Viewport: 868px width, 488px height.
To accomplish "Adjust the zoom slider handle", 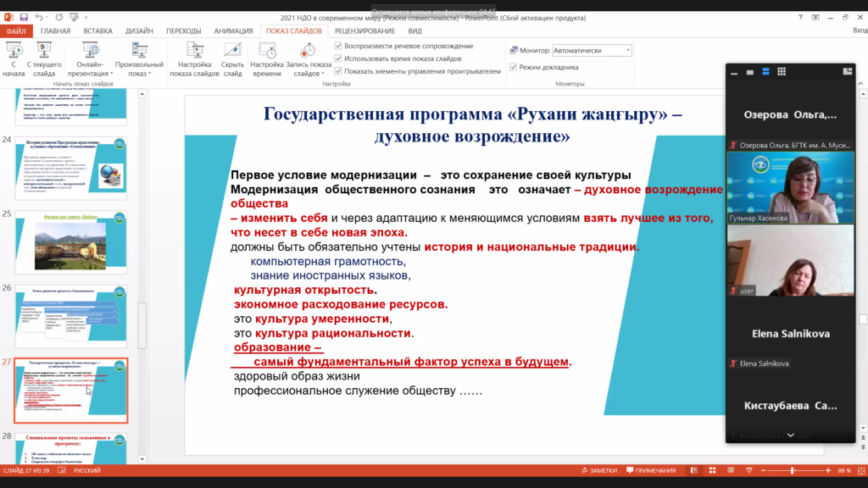I will [x=793, y=470].
